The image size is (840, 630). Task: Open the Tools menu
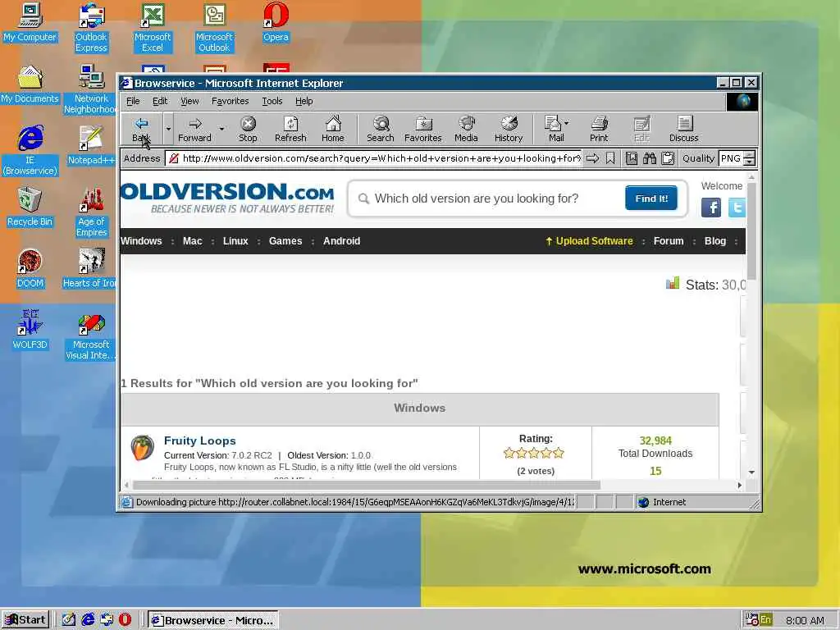pyautogui.click(x=272, y=101)
